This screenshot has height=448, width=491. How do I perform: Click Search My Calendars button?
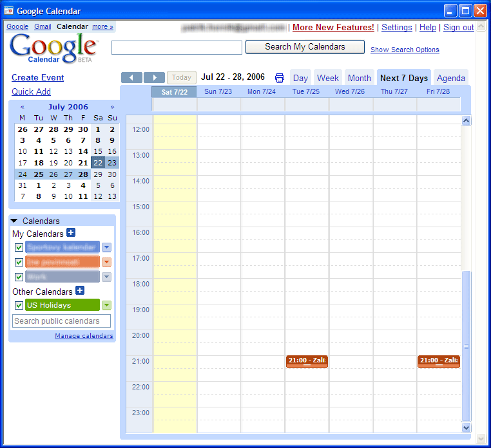(305, 47)
